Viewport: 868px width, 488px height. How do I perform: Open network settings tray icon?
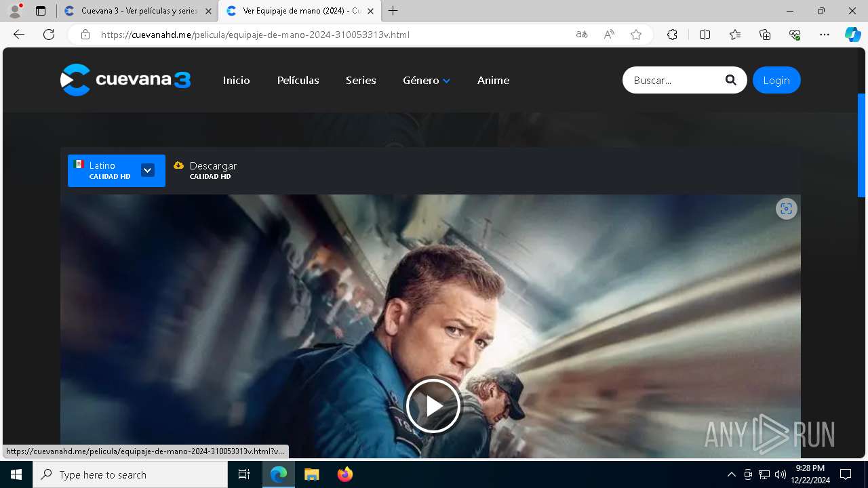(x=764, y=474)
